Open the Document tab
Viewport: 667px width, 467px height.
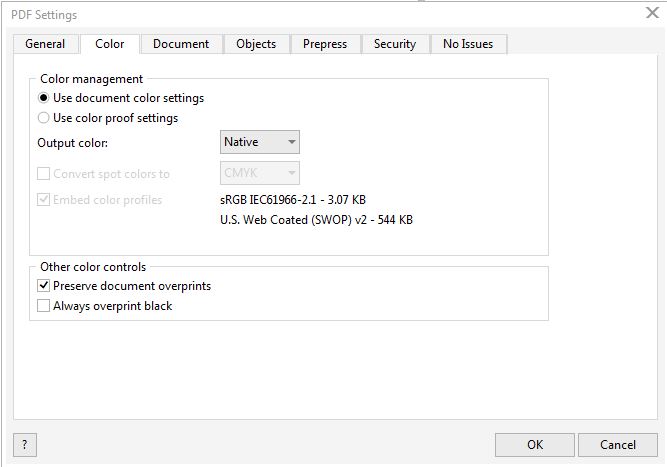[x=181, y=44]
